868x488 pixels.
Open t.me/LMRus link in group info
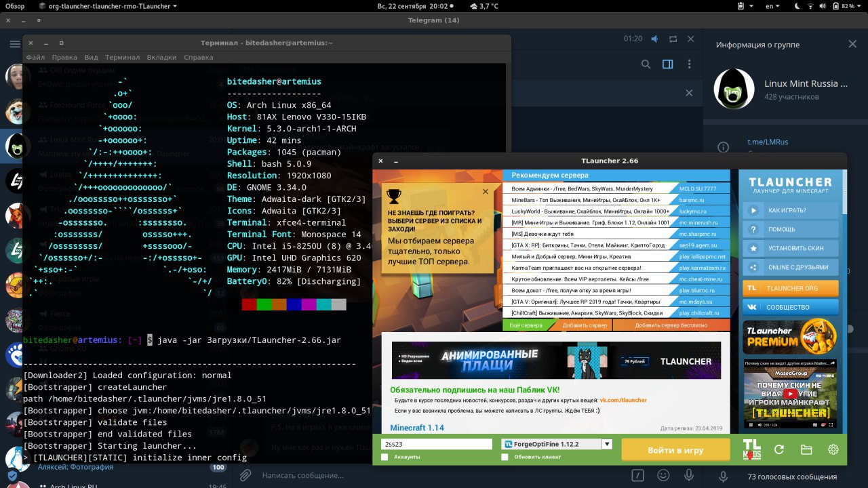point(768,142)
